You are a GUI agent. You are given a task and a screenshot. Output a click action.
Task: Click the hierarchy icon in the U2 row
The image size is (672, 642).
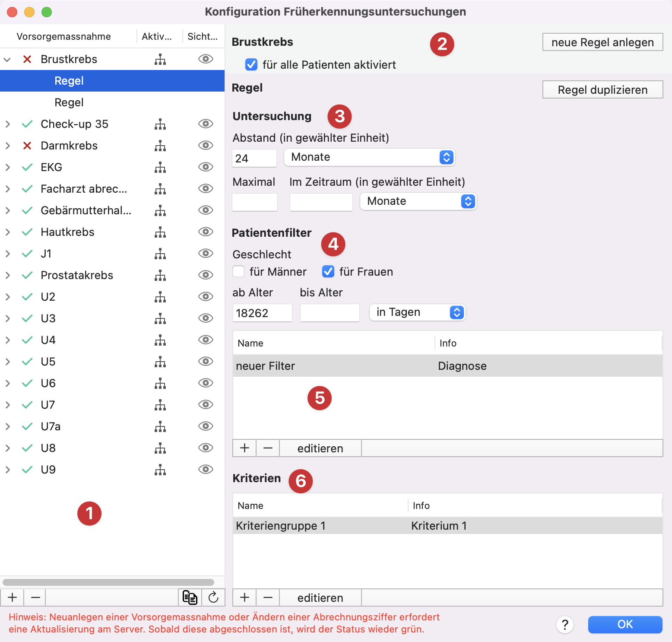click(160, 297)
